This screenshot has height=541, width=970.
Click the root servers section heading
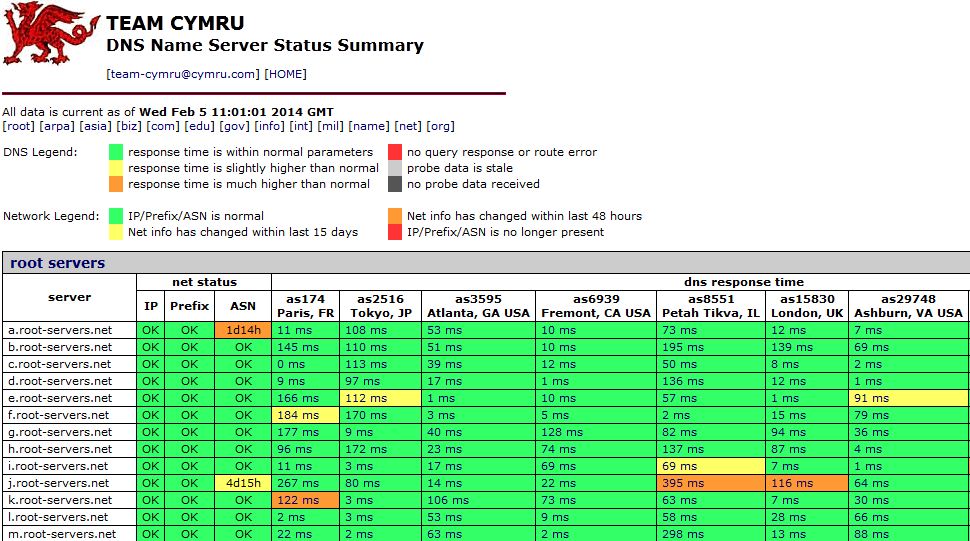coord(58,263)
